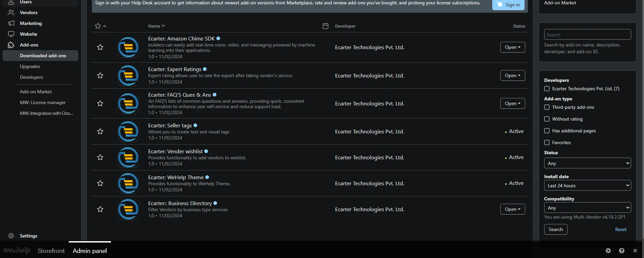
Task: Open the Status filter dropdown
Action: coord(587,163)
